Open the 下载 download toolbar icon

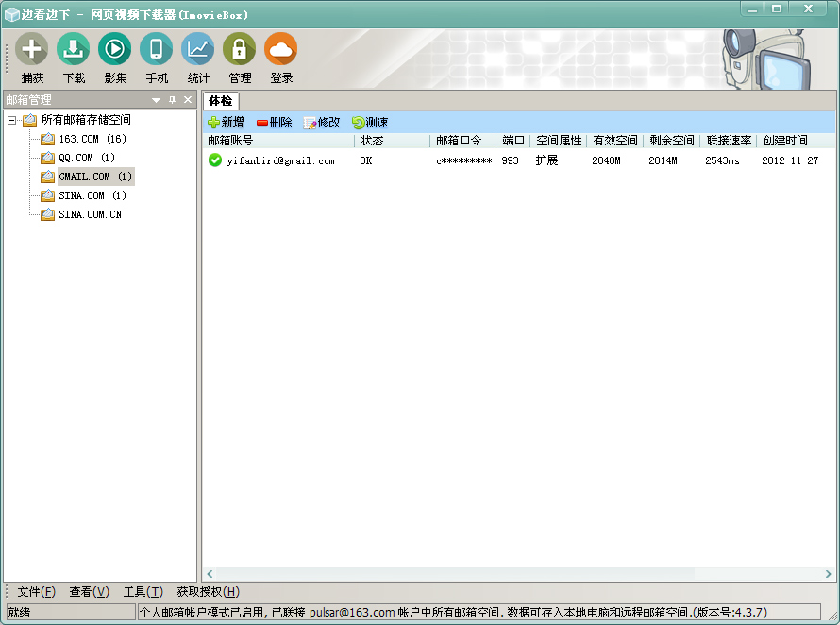pos(74,50)
